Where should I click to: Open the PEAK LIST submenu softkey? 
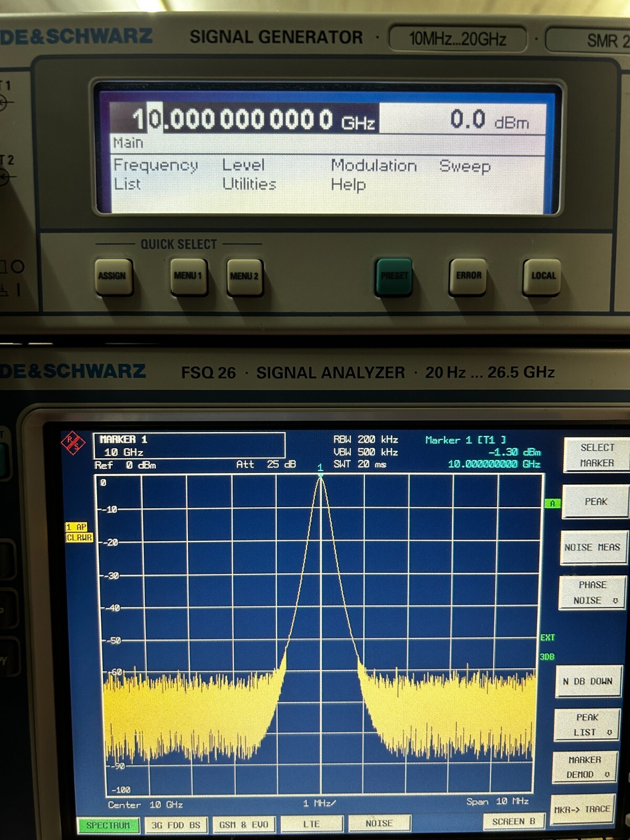[x=587, y=724]
